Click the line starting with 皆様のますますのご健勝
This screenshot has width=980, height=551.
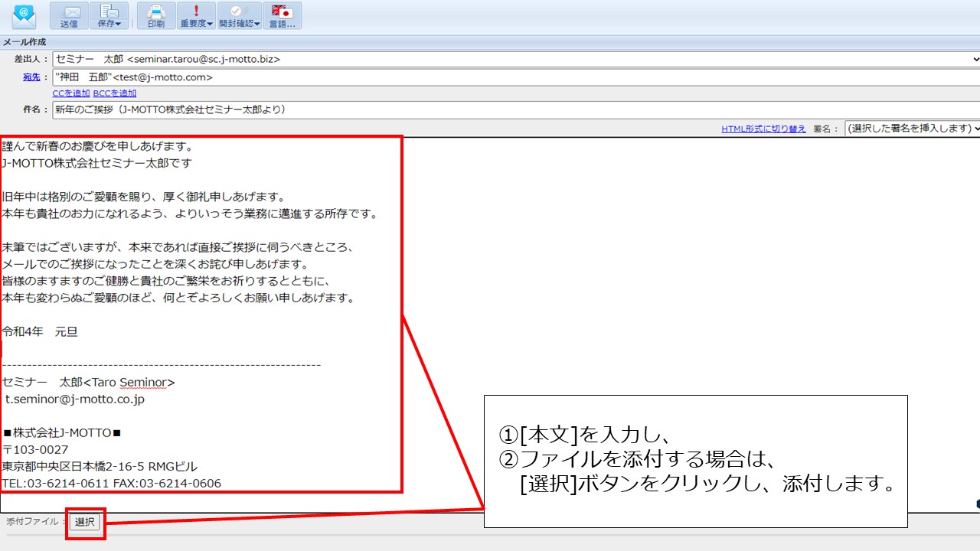(167, 281)
